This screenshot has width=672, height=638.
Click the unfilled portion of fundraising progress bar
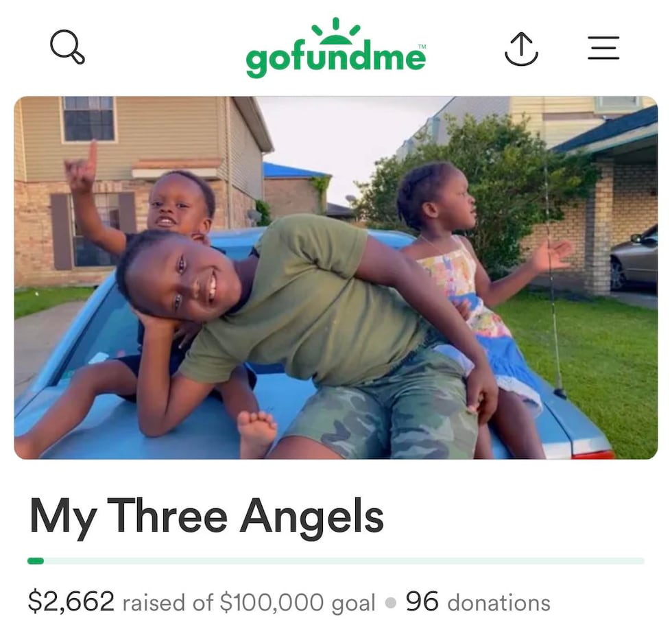tap(344, 561)
